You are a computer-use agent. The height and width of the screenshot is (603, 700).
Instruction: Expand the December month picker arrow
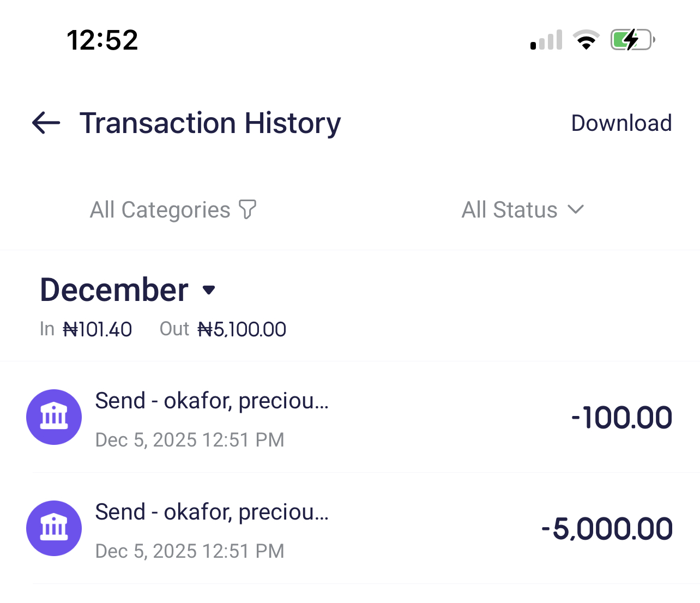tap(209, 290)
